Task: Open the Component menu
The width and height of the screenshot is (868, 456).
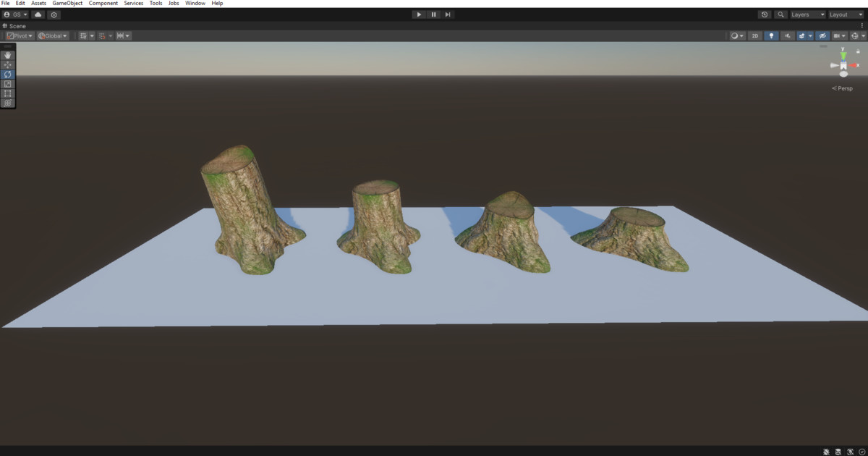Action: pyautogui.click(x=103, y=3)
